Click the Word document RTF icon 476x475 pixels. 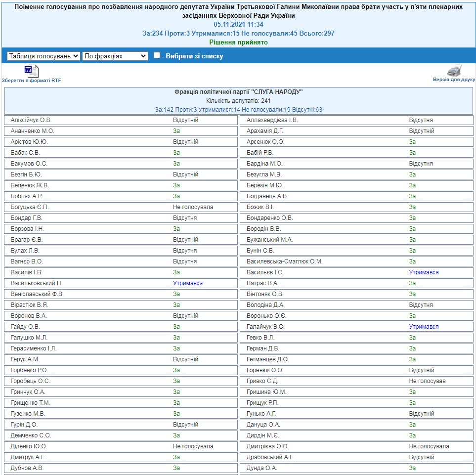coord(31,71)
